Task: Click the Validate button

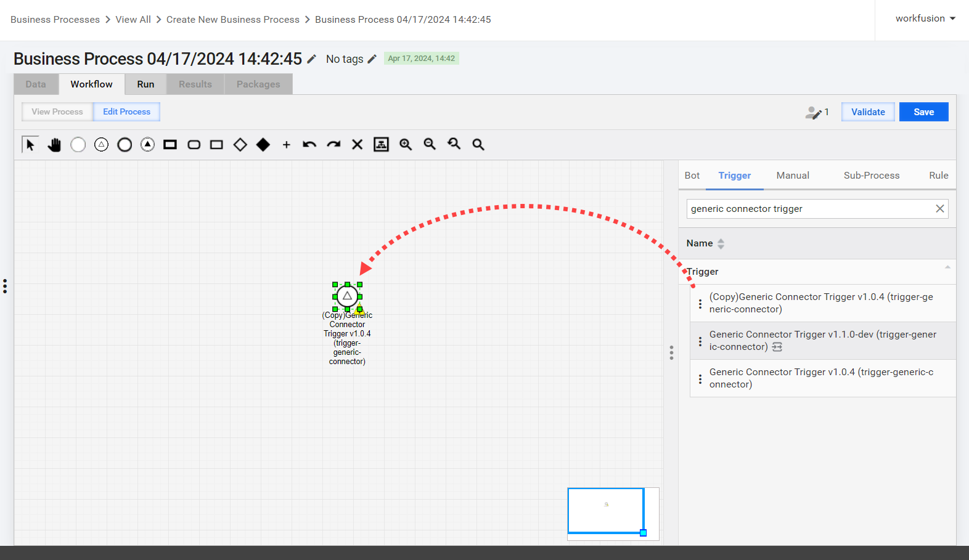Action: [868, 112]
